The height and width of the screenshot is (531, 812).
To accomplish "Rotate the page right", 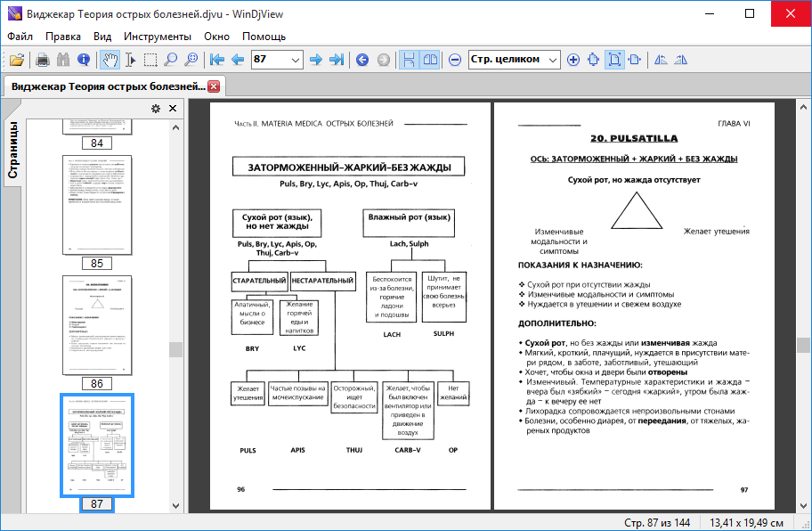I will [x=681, y=60].
